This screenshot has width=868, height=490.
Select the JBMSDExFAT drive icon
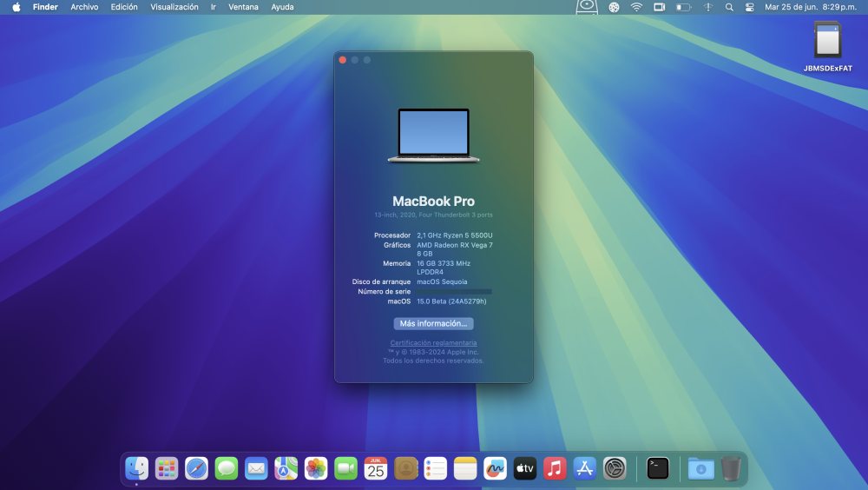[827, 40]
